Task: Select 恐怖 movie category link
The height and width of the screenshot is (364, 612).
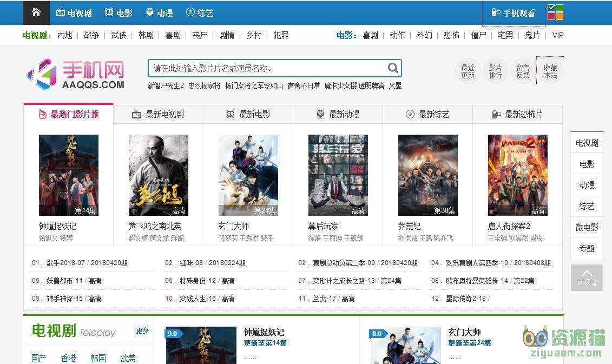Action: click(452, 35)
